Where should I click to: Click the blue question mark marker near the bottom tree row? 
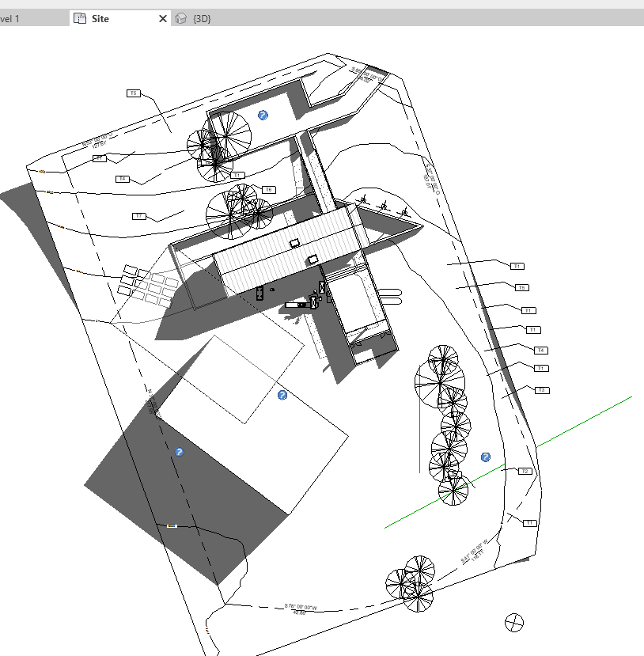tap(485, 457)
